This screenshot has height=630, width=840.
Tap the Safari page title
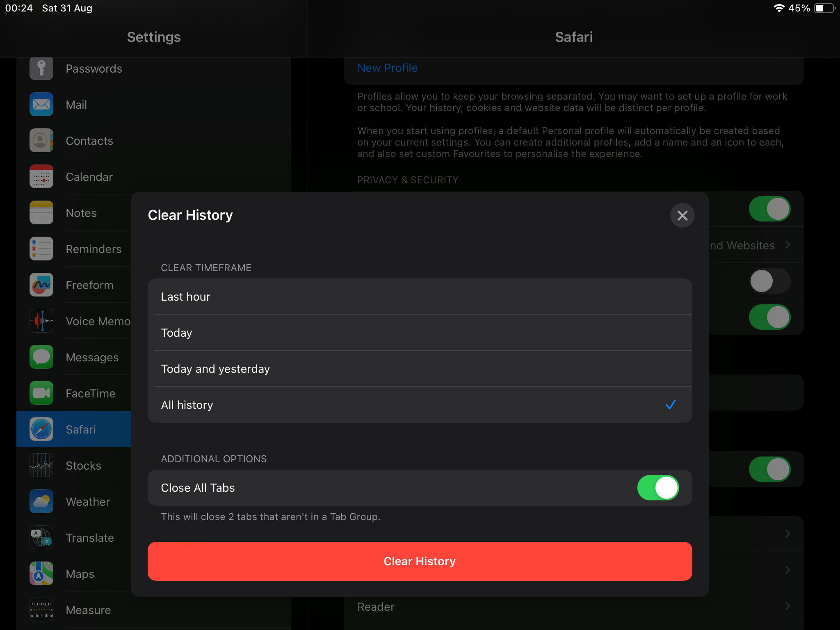tap(574, 37)
